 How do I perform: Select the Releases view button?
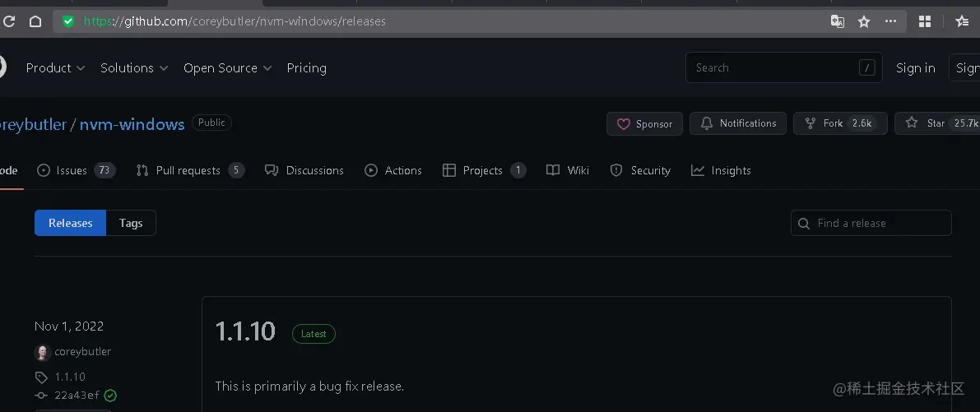tap(70, 223)
